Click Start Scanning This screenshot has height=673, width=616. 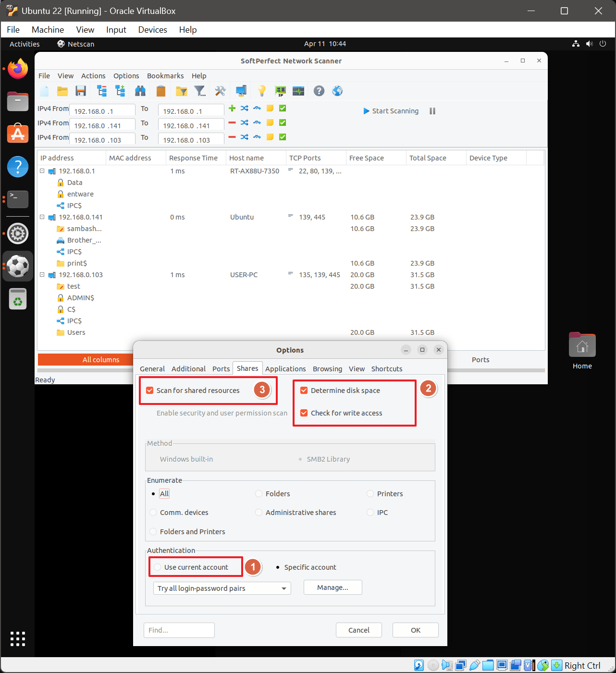click(x=391, y=111)
